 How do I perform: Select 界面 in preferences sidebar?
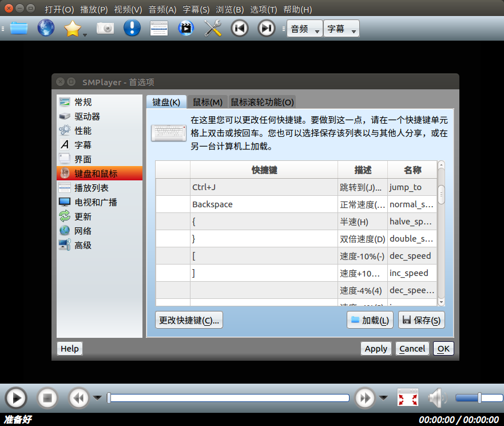100,159
